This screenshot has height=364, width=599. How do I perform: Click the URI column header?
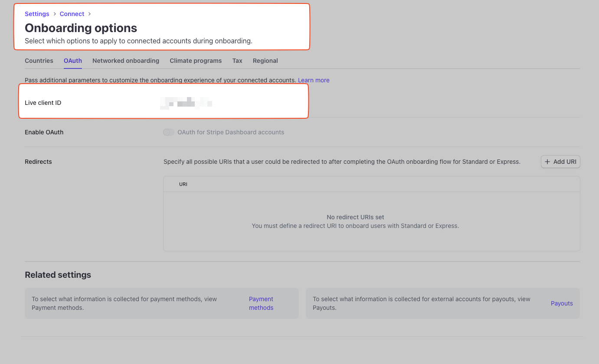click(x=183, y=184)
